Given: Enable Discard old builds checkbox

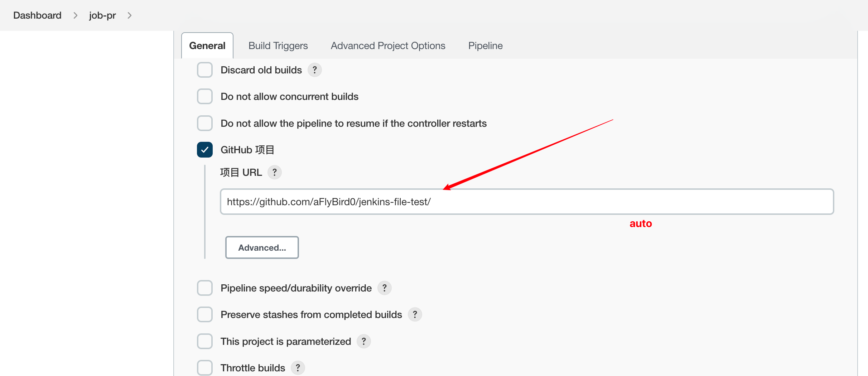Looking at the screenshot, I should click(205, 70).
